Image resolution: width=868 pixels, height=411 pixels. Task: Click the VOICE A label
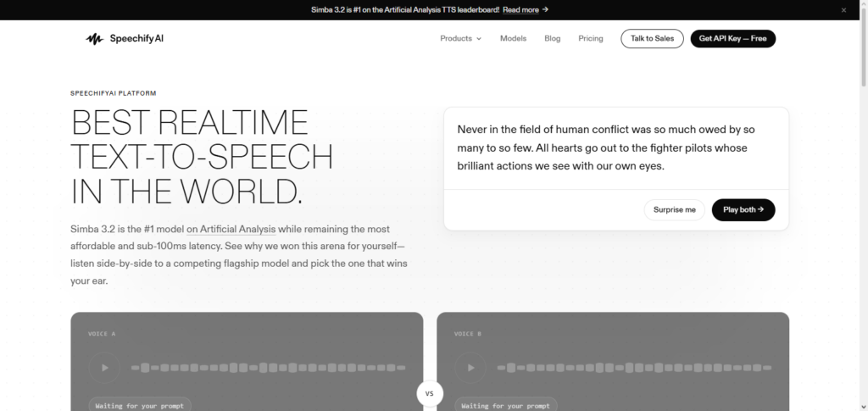click(102, 334)
